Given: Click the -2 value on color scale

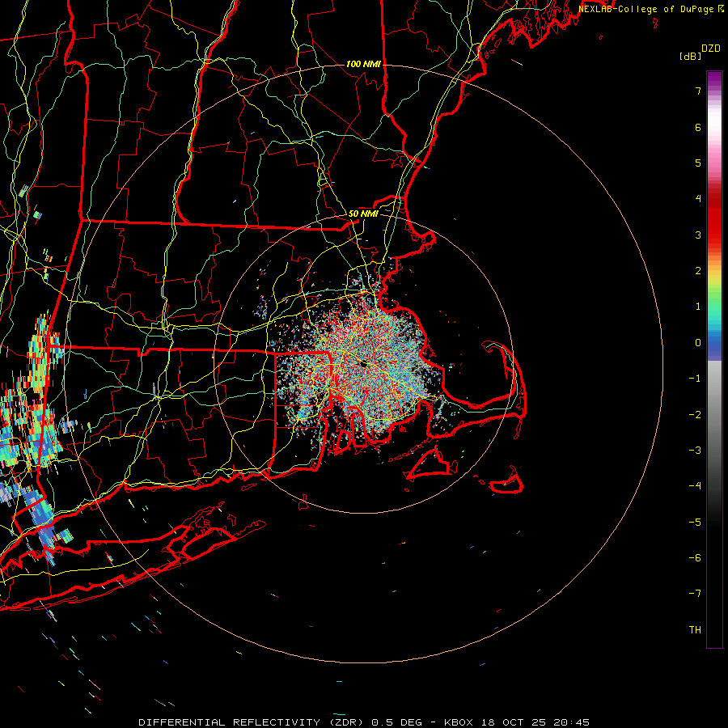Looking at the screenshot, I should [x=695, y=415].
